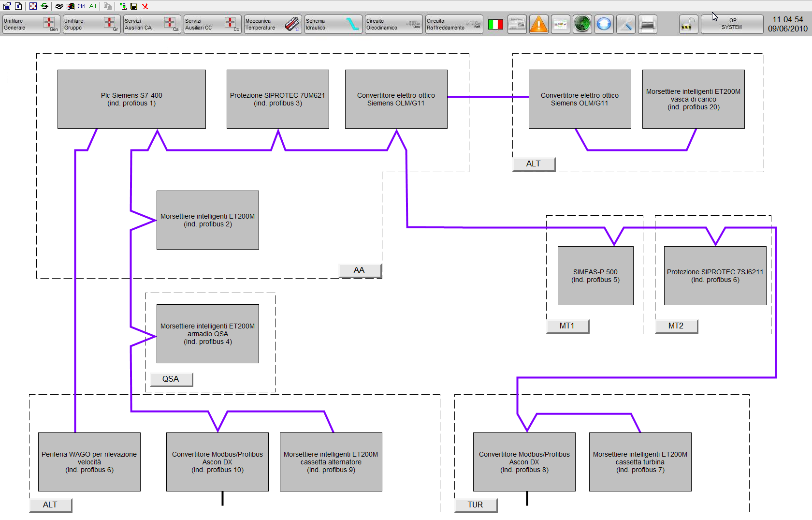Click the green refresh arrows icon
Viewport: 812px width, 520px height.
click(x=44, y=6)
